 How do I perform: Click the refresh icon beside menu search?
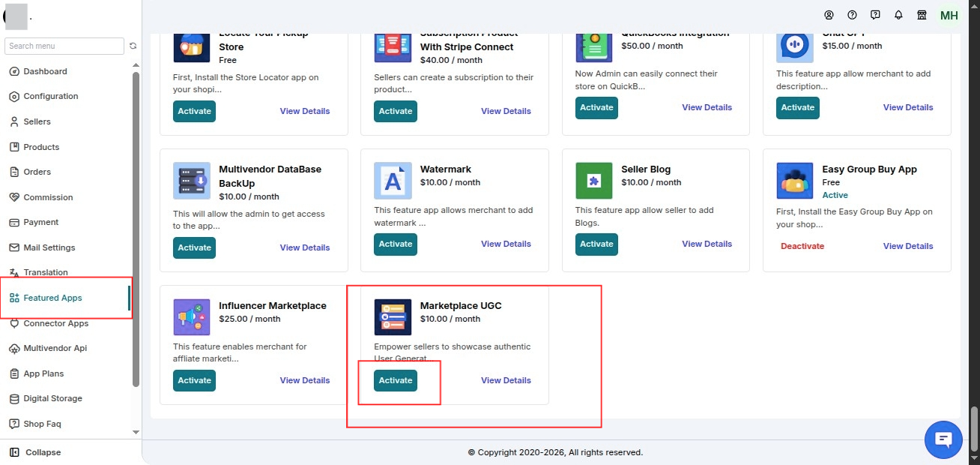point(133,46)
